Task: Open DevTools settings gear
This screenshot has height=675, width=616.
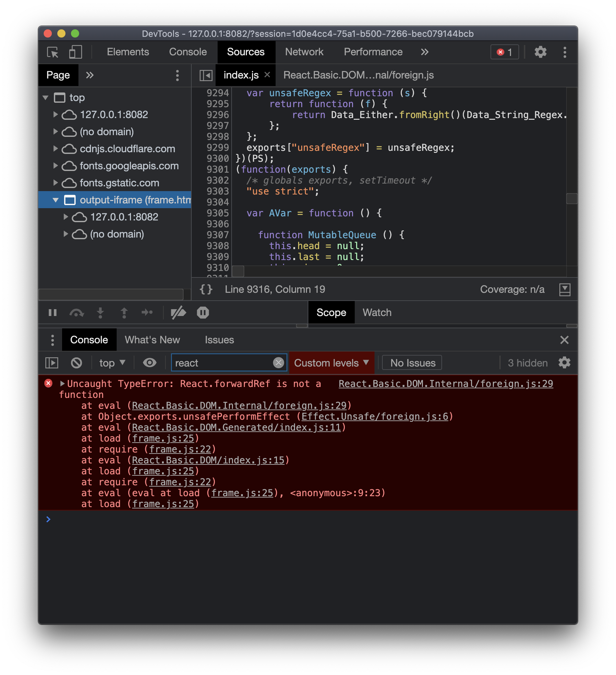Action: (x=540, y=52)
